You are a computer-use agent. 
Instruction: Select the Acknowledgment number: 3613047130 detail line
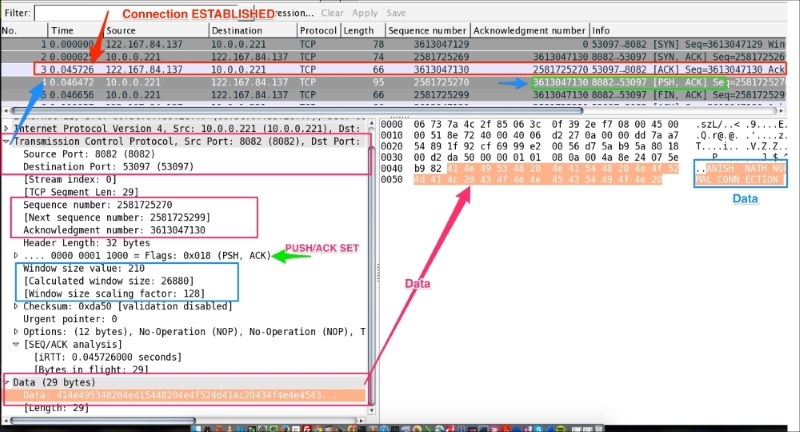pyautogui.click(x=114, y=230)
